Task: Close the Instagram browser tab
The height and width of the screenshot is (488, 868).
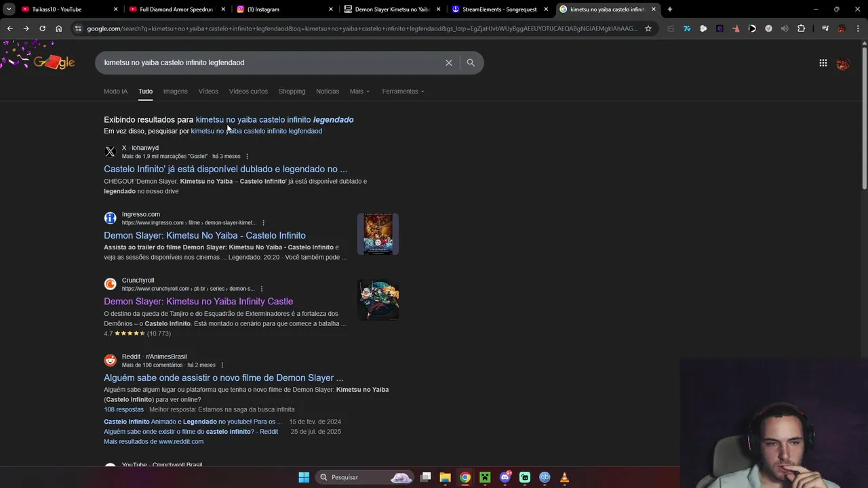Action: (331, 9)
